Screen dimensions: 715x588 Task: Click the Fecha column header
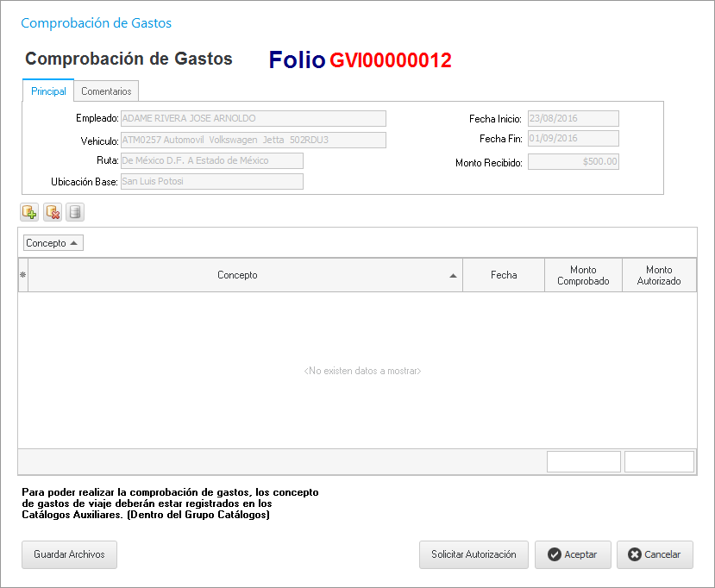click(504, 275)
